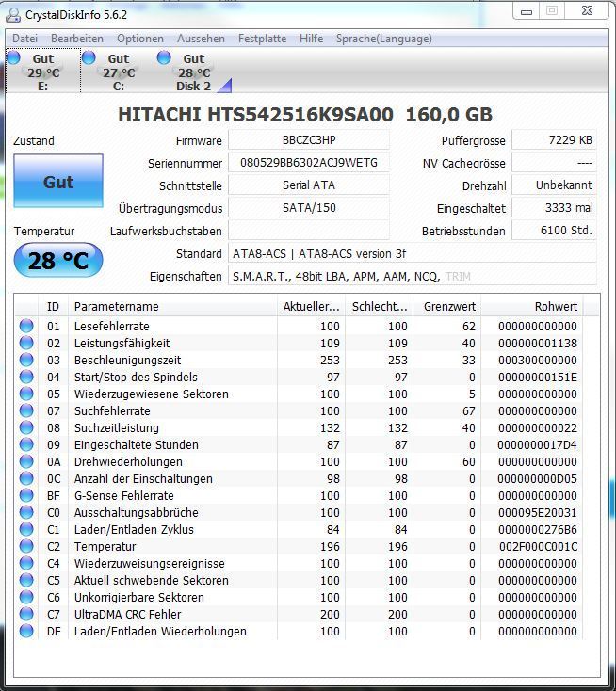Viewport: 616px width, 691px height.
Task: Click status orb for Drehwiederholungen row
Action: [x=26, y=461]
